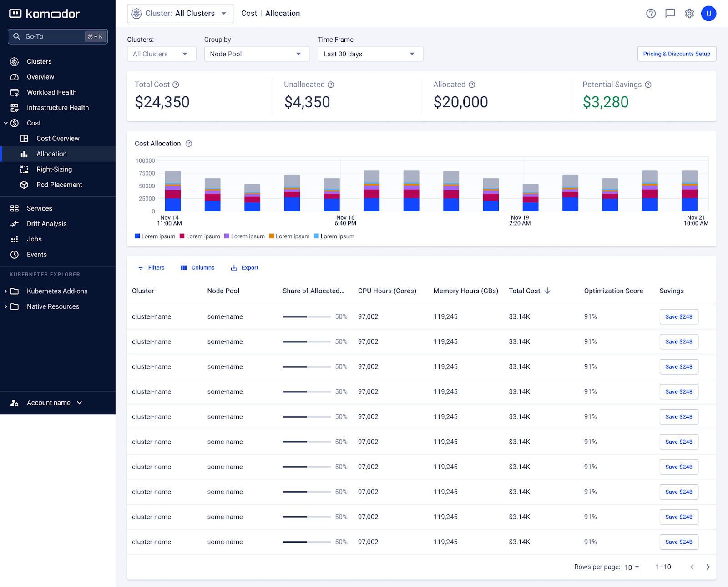Click the help question mark icon in header
Screen dimensions: 728x587
pos(651,14)
